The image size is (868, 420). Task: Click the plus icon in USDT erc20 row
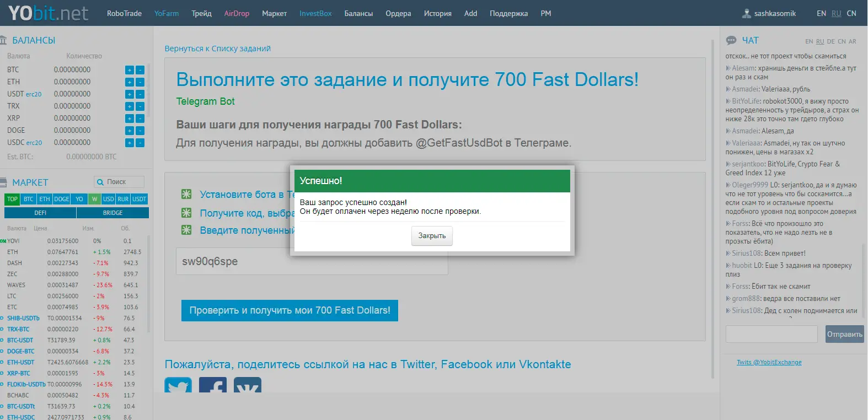[x=130, y=94]
